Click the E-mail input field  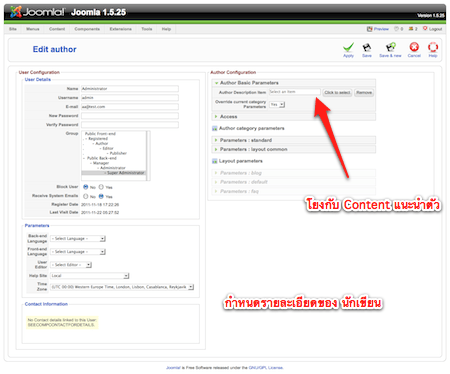tap(130, 107)
